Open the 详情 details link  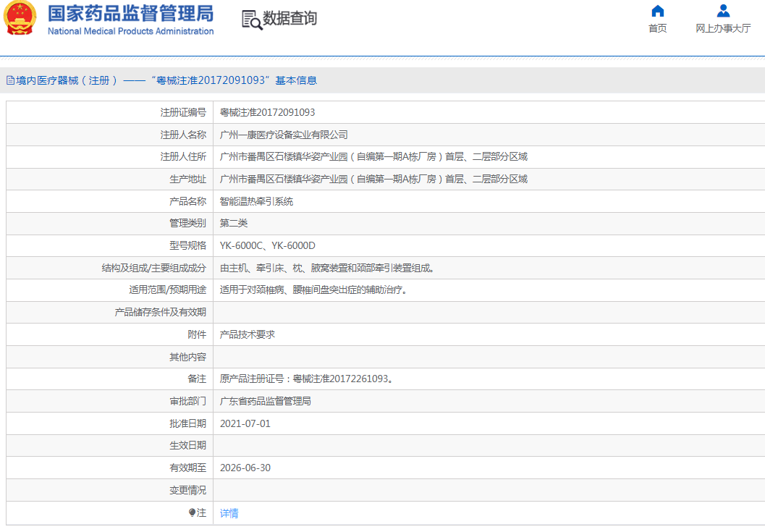pos(229,513)
